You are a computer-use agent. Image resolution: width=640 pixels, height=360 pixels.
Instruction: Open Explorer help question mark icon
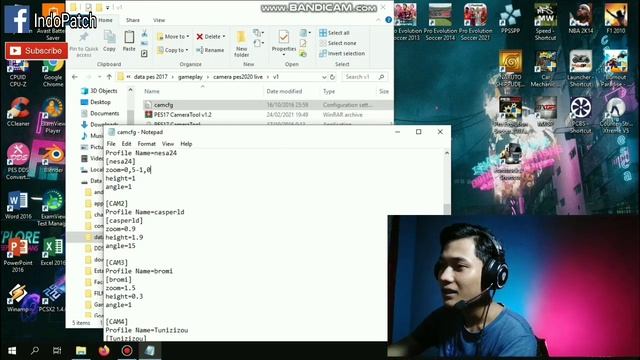click(389, 20)
